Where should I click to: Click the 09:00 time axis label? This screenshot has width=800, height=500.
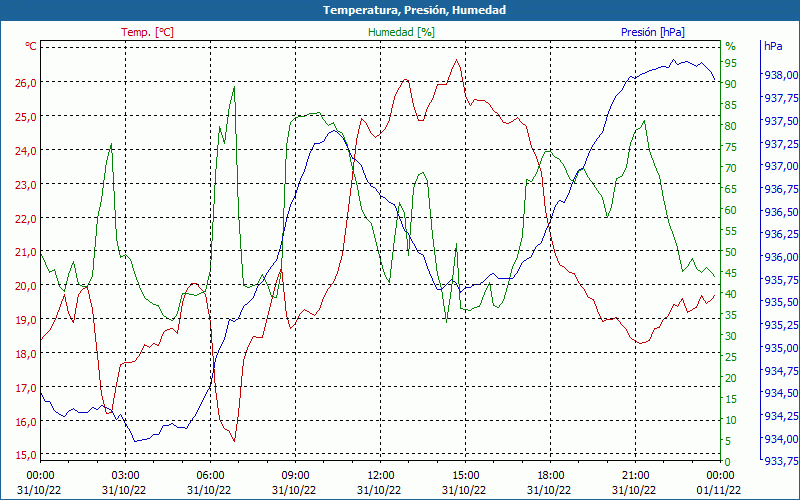pyautogui.click(x=295, y=476)
